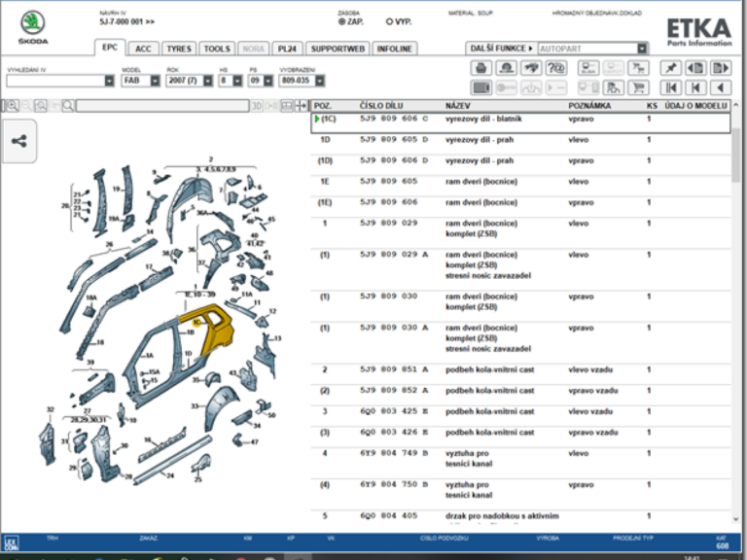This screenshot has height=560, width=747.
Task: Expand the AUTOPART dropdown
Action: pos(642,48)
